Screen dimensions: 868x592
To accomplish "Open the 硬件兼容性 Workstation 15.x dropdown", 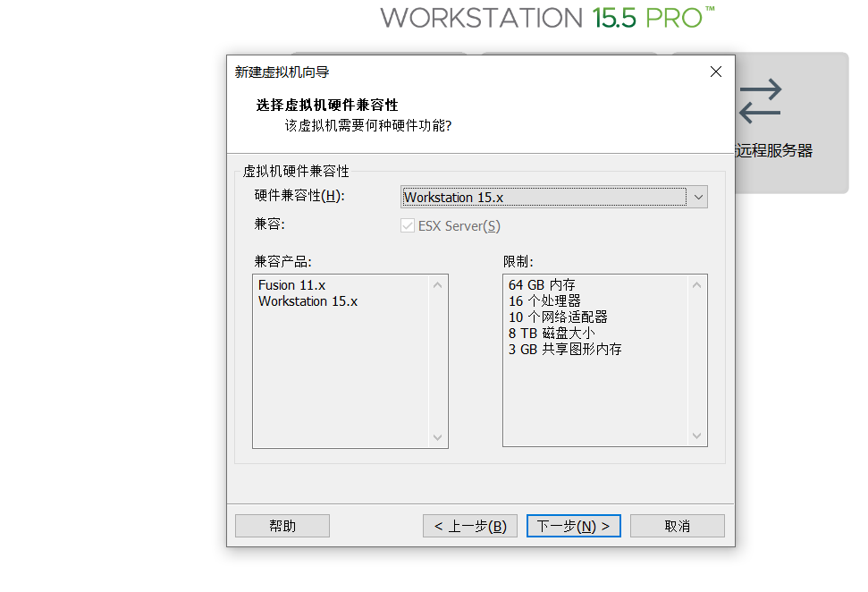I will point(553,197).
